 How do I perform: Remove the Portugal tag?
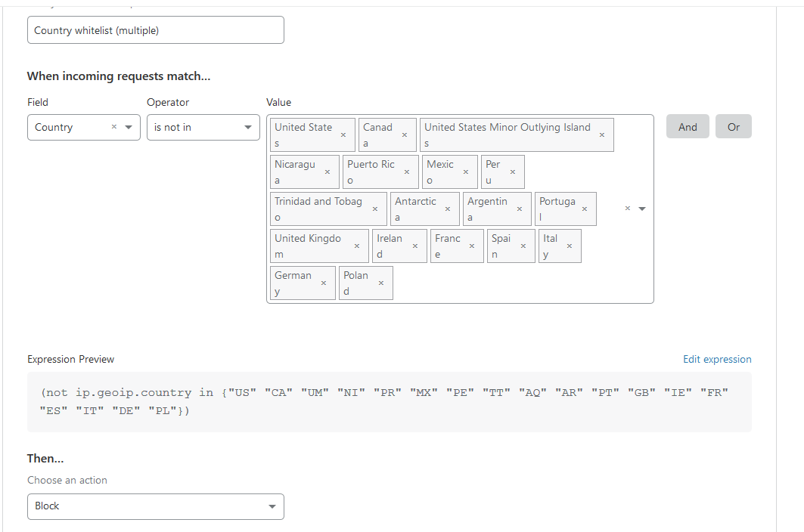tap(584, 209)
